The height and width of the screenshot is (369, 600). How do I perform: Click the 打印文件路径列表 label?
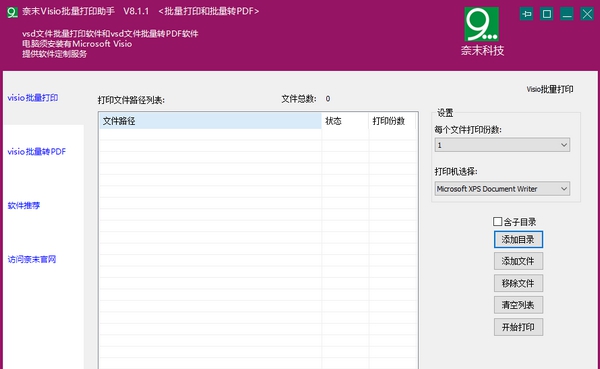(x=131, y=100)
